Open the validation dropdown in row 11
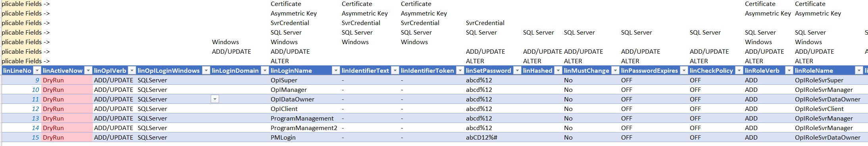The height and width of the screenshot is (146, 868). coord(215,99)
